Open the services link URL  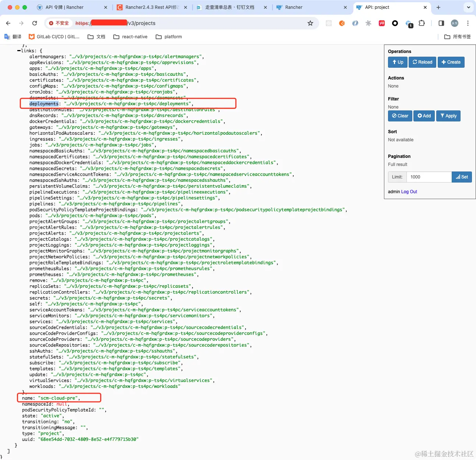click(116, 322)
